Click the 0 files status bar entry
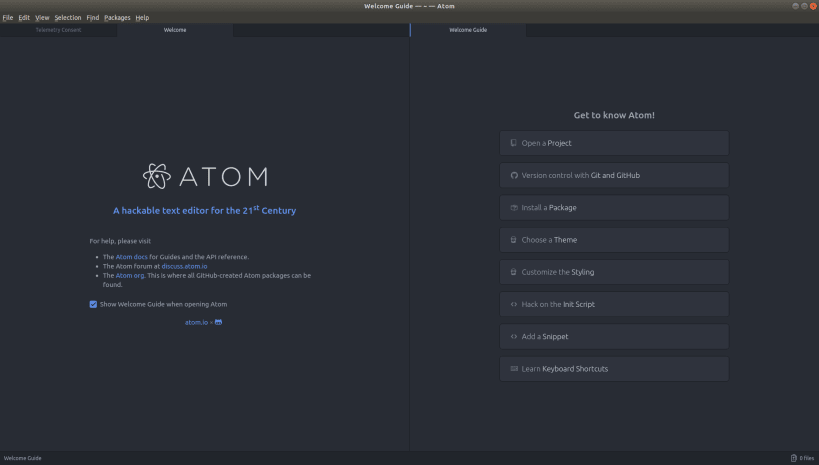The width and height of the screenshot is (819, 465). click(802, 458)
